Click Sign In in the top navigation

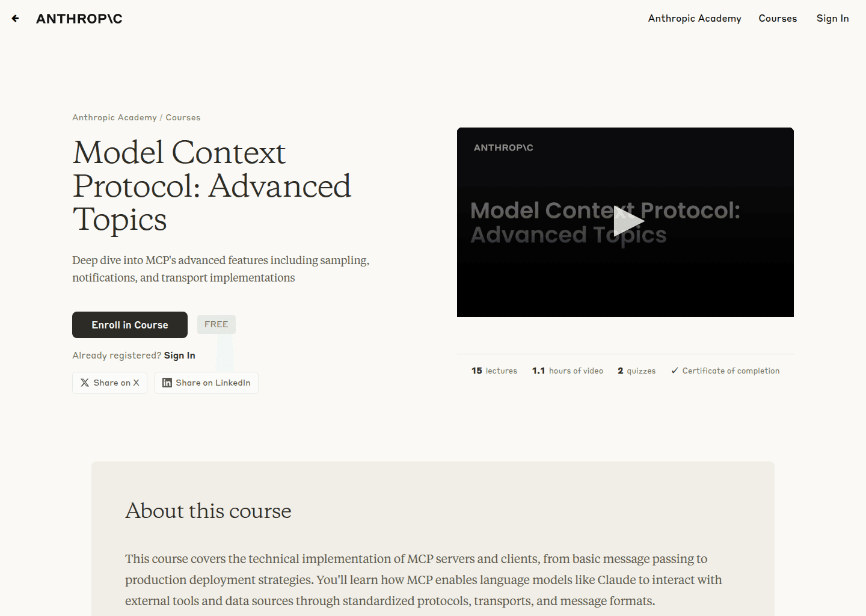[832, 19]
